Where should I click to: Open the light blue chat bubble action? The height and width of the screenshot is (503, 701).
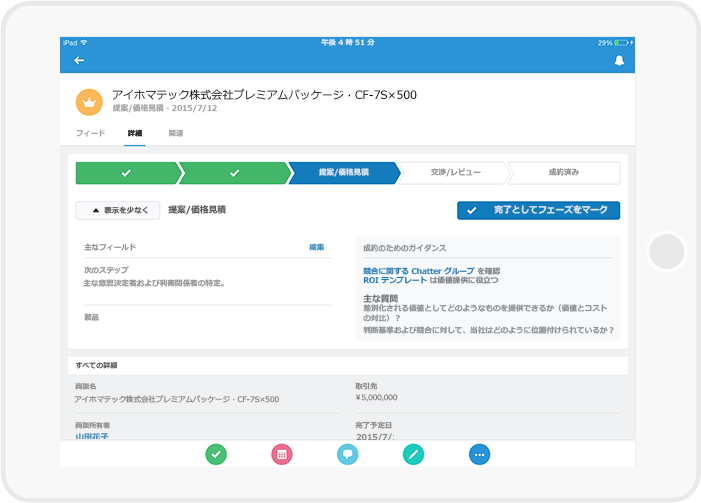tap(348, 454)
